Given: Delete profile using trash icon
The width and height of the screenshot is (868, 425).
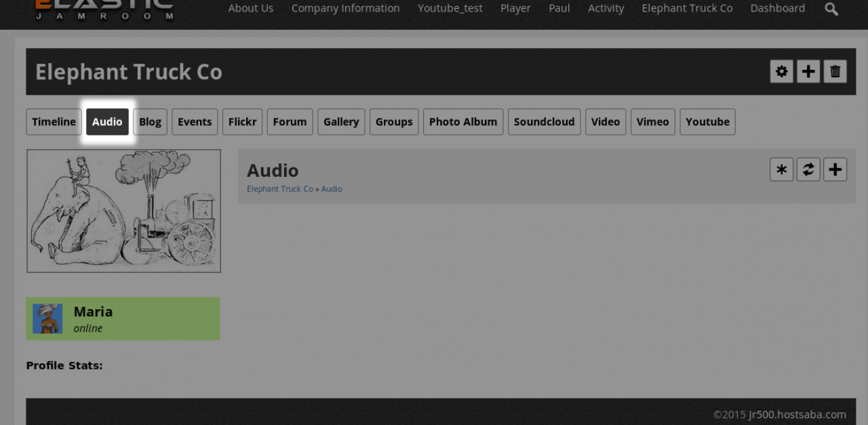Looking at the screenshot, I should [x=835, y=71].
